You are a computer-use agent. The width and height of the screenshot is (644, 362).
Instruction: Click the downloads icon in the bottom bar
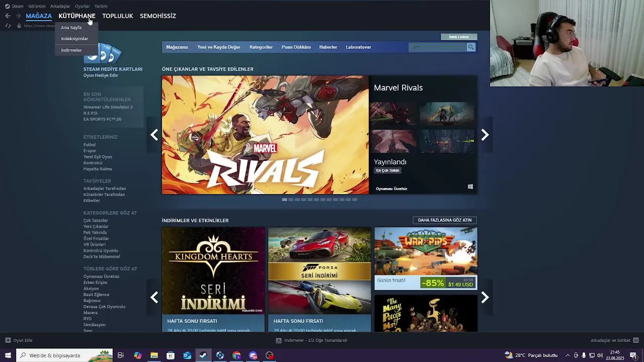[278, 340]
